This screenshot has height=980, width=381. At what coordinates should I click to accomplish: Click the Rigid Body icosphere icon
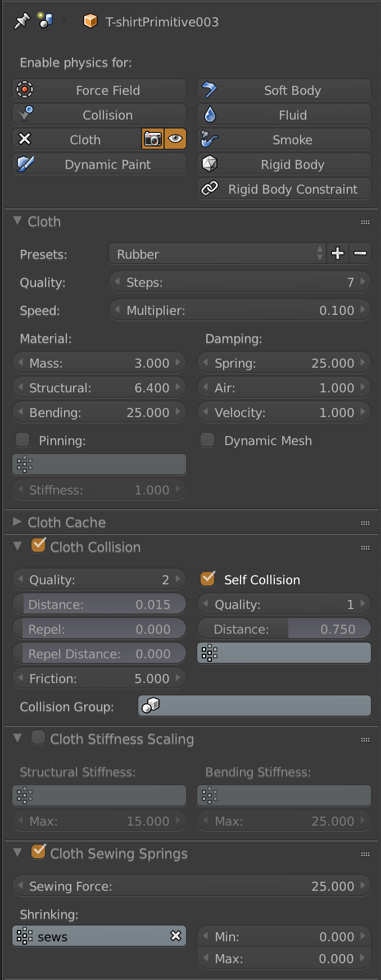pyautogui.click(x=208, y=164)
